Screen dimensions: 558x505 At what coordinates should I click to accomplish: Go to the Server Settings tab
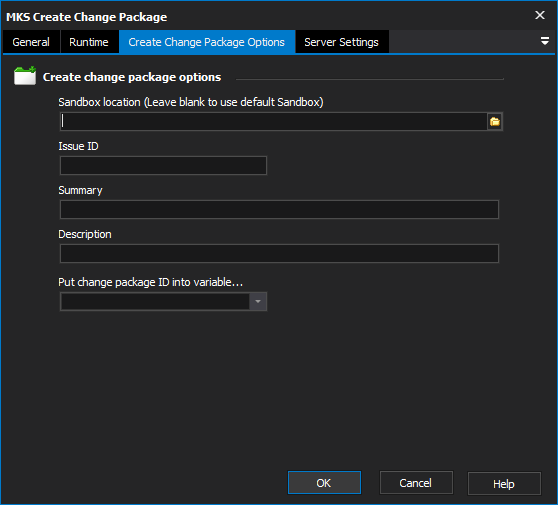(x=342, y=42)
